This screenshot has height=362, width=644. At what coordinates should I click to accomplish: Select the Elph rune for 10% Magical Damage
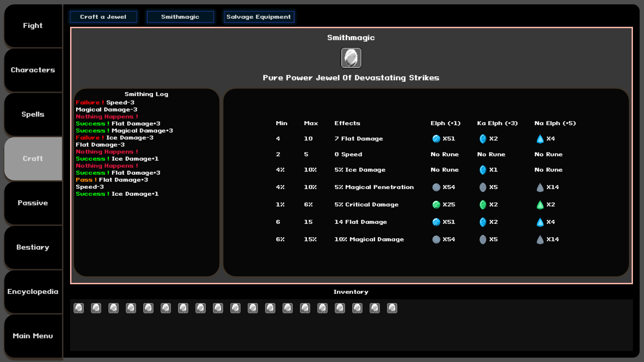pyautogui.click(x=436, y=239)
